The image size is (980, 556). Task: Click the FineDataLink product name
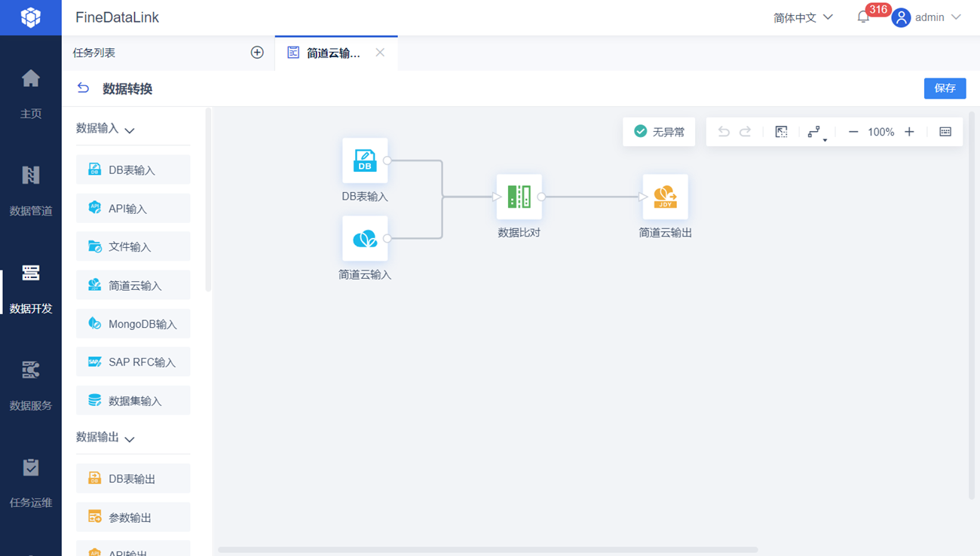[117, 17]
